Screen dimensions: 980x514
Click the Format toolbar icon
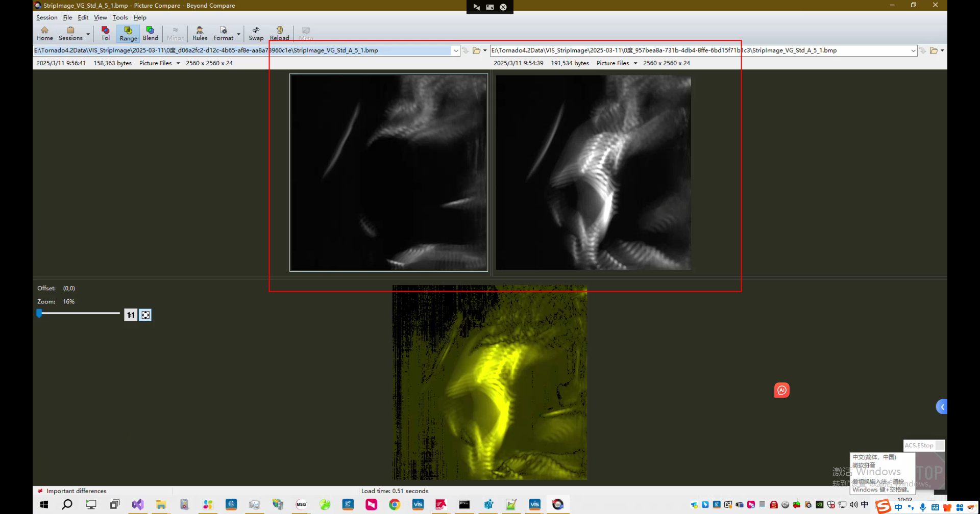223,34
